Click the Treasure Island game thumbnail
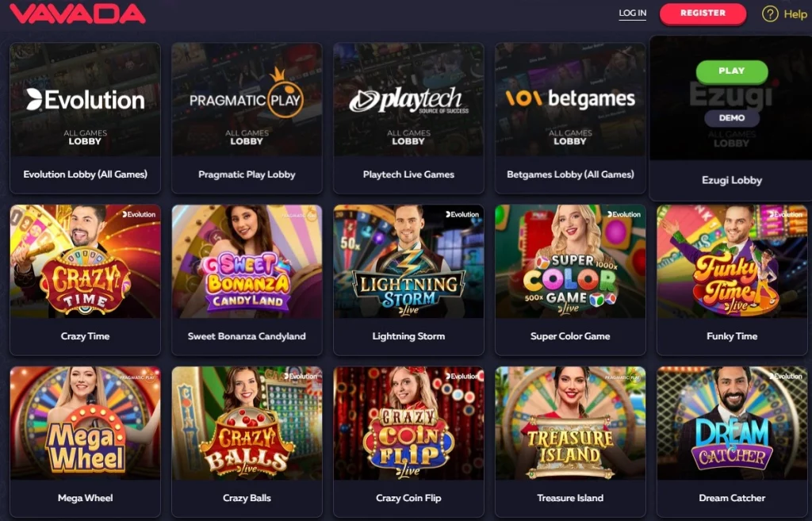 (570, 423)
